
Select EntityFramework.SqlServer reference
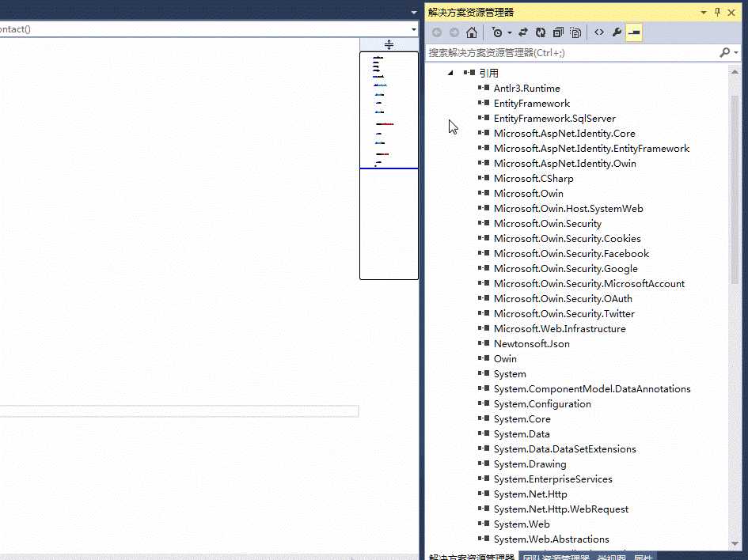tap(554, 118)
